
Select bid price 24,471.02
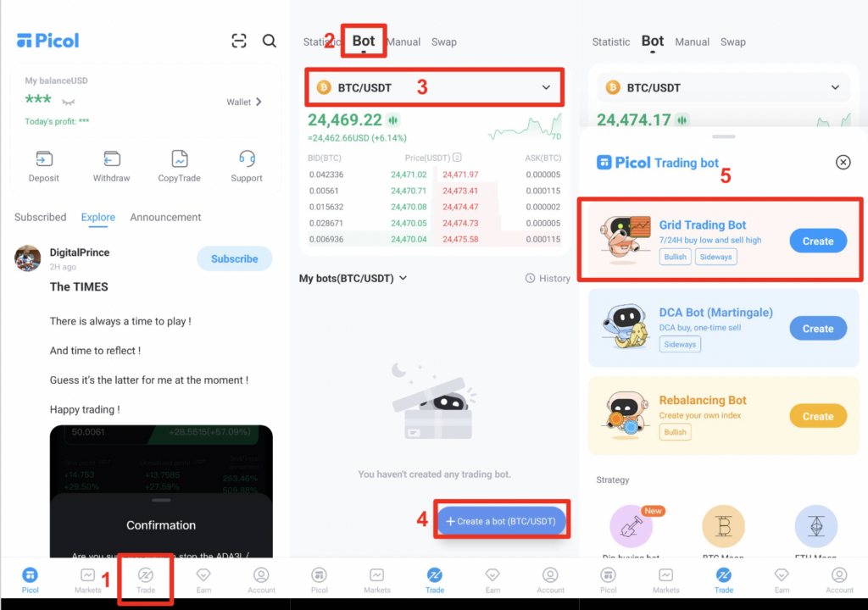[409, 175]
